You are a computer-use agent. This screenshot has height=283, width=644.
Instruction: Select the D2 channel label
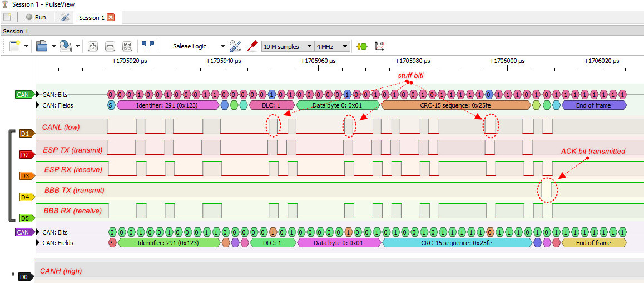[27, 155]
